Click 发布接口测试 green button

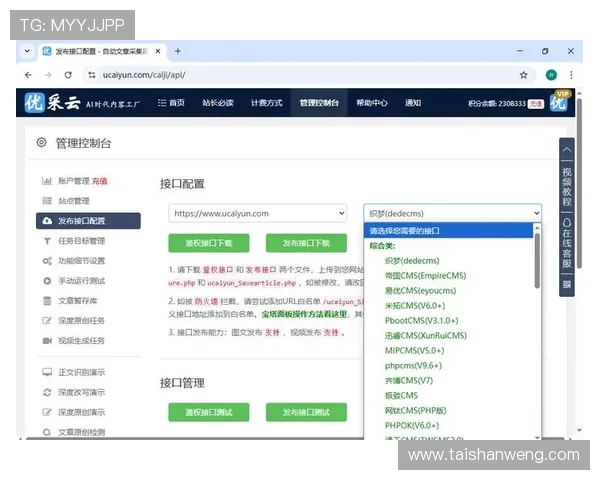click(306, 412)
